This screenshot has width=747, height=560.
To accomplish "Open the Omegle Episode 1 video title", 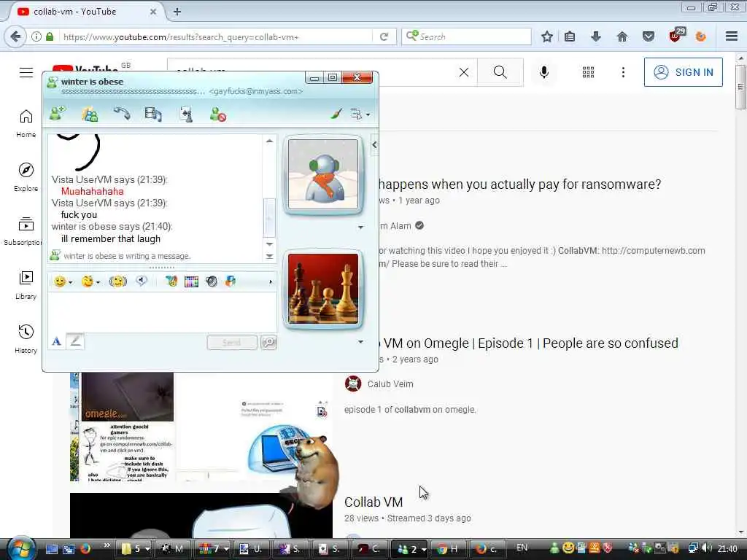I will 530,343.
